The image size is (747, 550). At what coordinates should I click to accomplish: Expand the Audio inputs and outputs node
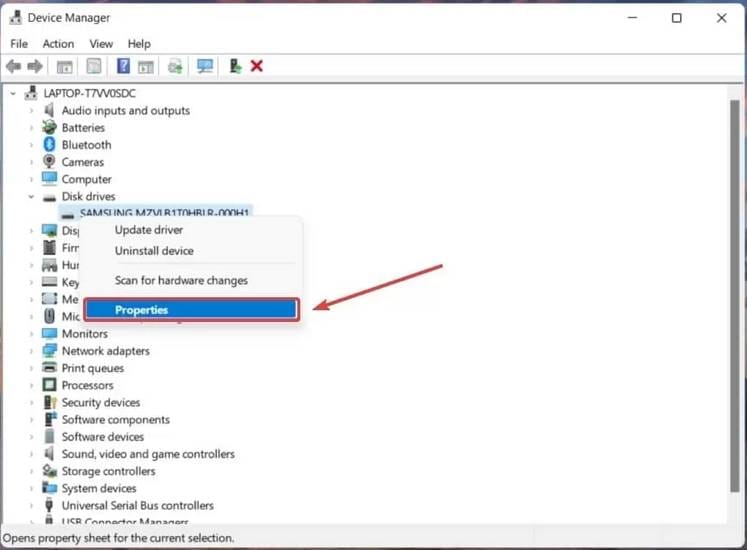coord(31,111)
